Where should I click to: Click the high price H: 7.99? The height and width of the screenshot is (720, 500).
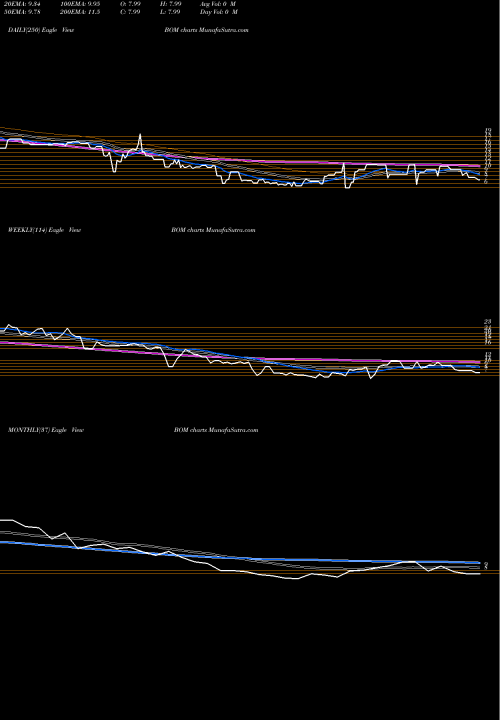[170, 4]
